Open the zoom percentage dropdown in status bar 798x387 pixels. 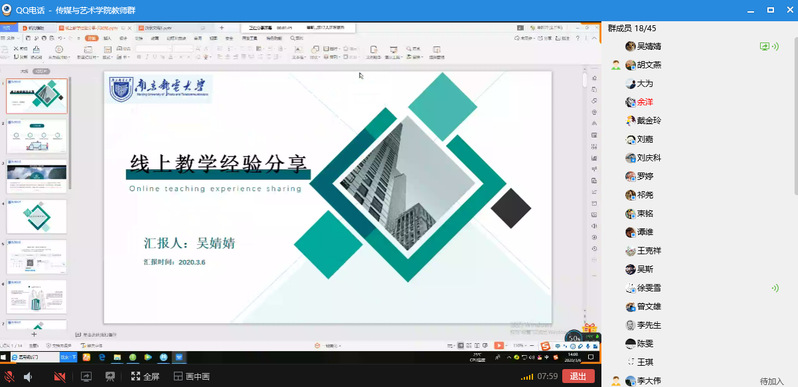[x=520, y=345]
